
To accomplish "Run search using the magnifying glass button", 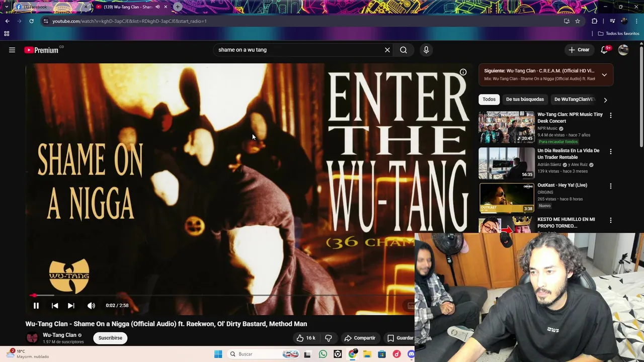I will click(404, 50).
